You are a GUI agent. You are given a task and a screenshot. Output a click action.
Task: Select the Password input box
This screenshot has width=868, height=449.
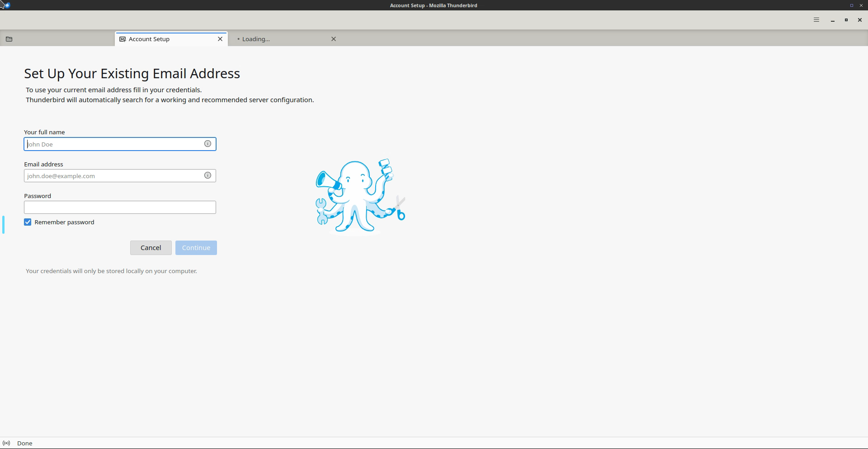tap(120, 208)
